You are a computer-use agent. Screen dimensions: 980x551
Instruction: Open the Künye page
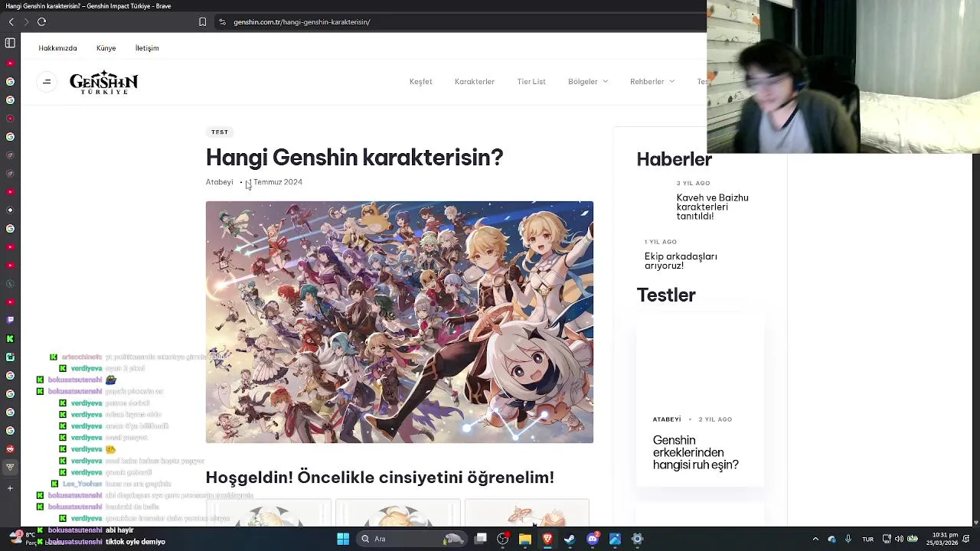click(x=106, y=48)
